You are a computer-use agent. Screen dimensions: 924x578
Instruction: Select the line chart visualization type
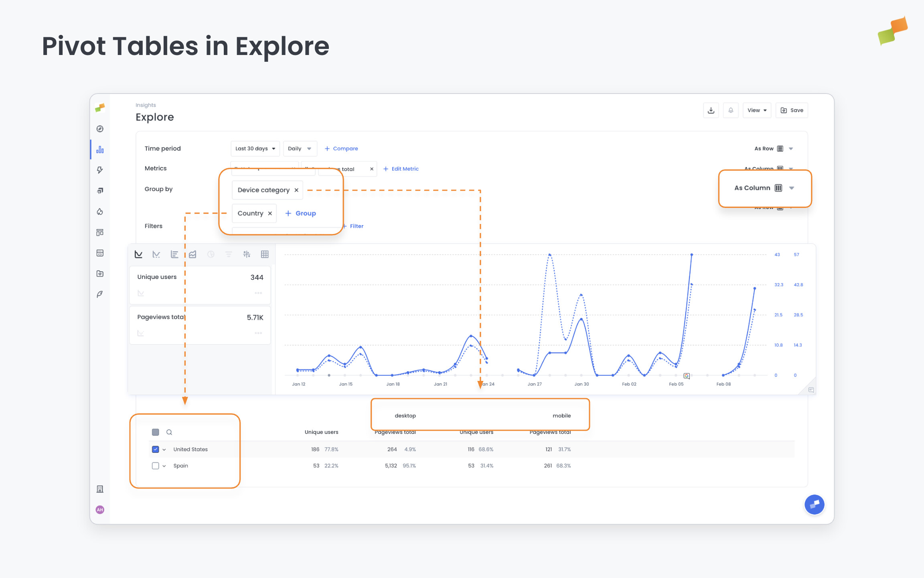138,254
